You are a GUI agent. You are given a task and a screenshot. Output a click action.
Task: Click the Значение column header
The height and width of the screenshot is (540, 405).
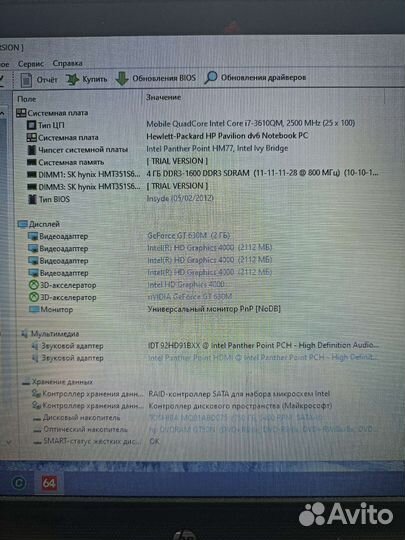(x=163, y=97)
